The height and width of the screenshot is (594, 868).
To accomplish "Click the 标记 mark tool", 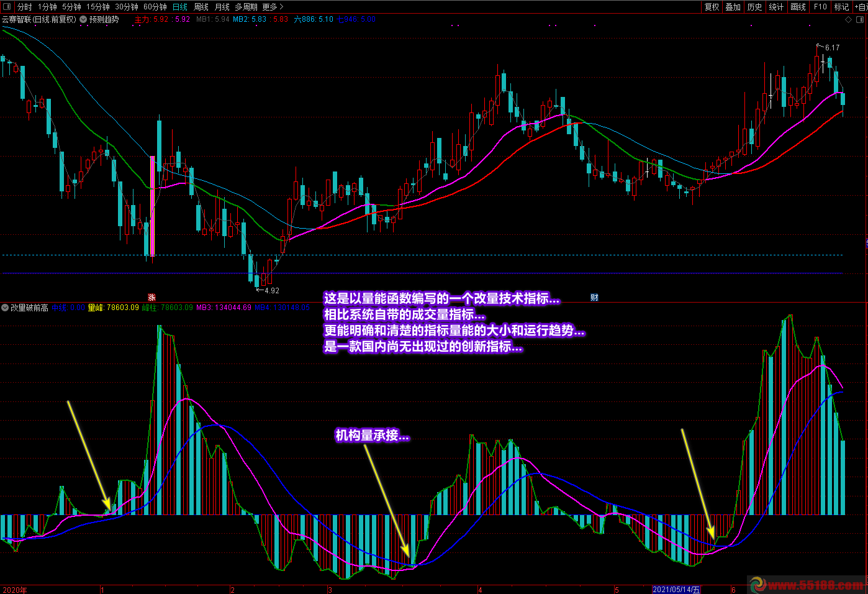I will point(841,7).
